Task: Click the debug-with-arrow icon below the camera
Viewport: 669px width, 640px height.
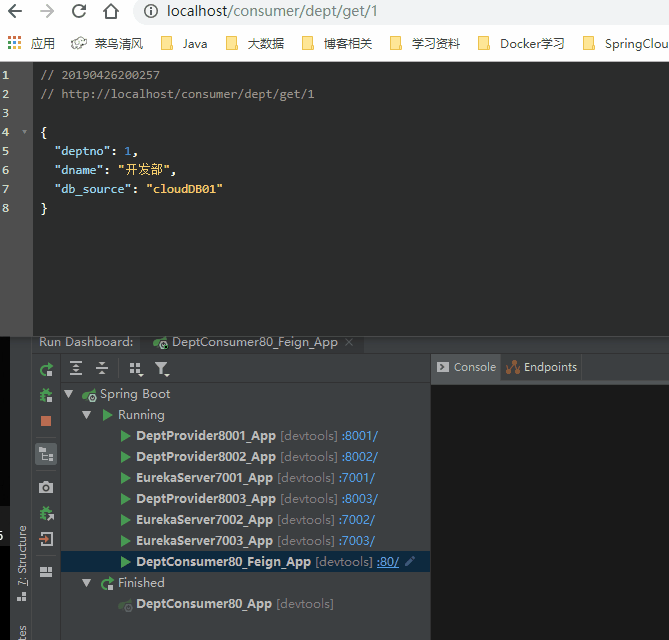Action: [x=46, y=514]
